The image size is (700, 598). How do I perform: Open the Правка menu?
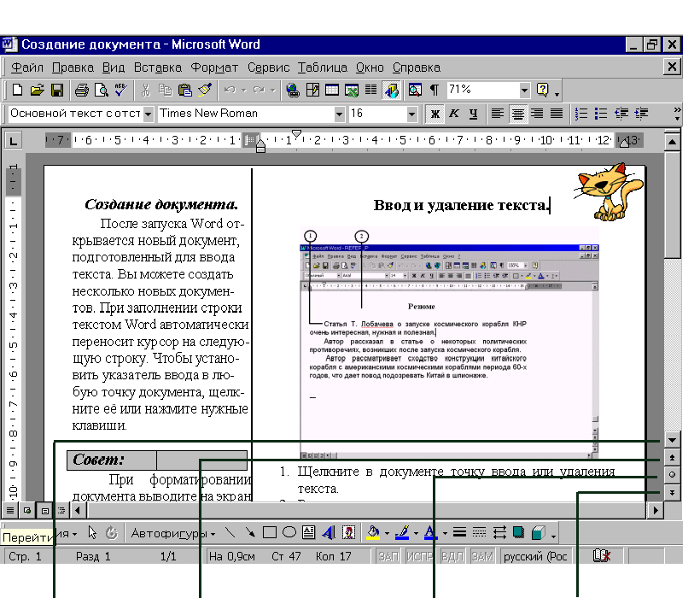tap(73, 67)
